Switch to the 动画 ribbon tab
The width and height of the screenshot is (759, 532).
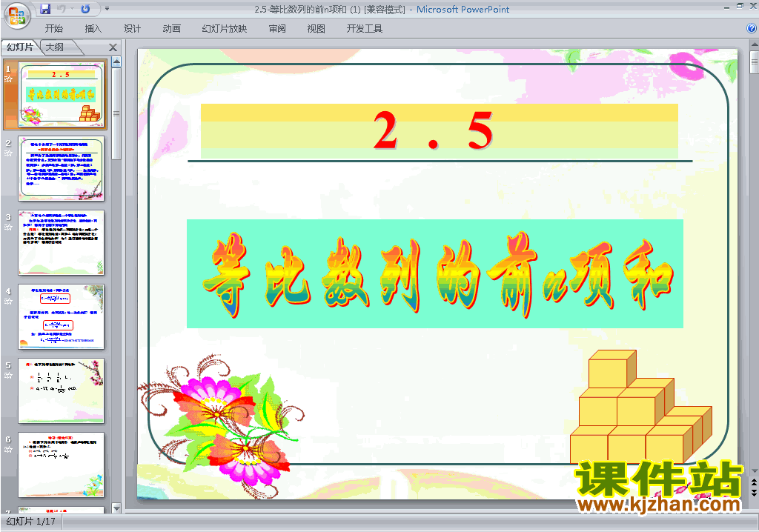pyautogui.click(x=172, y=29)
